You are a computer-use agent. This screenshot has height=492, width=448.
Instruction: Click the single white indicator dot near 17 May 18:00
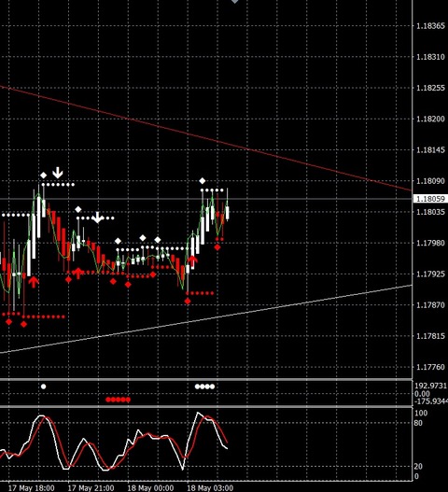coord(44,387)
